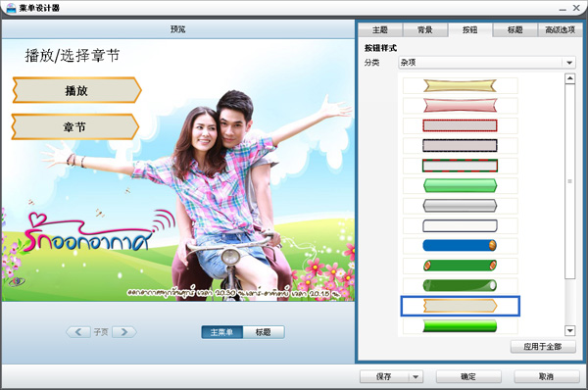
Task: Switch preview to 标题 view
Action: pos(264,332)
